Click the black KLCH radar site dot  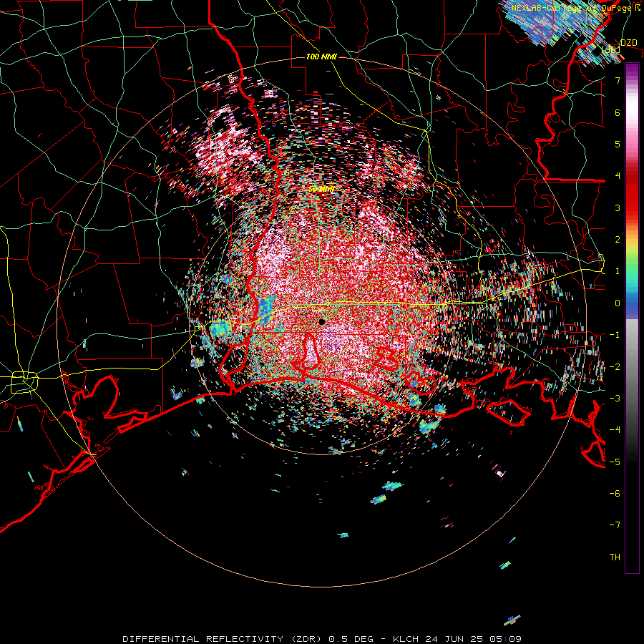322,321
